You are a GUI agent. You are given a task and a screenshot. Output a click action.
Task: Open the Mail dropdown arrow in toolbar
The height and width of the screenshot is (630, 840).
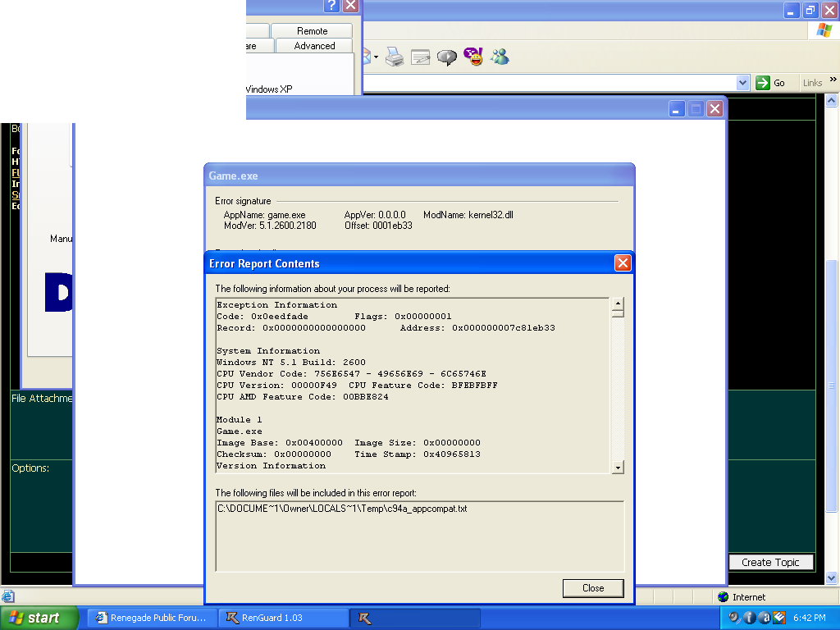click(376, 57)
